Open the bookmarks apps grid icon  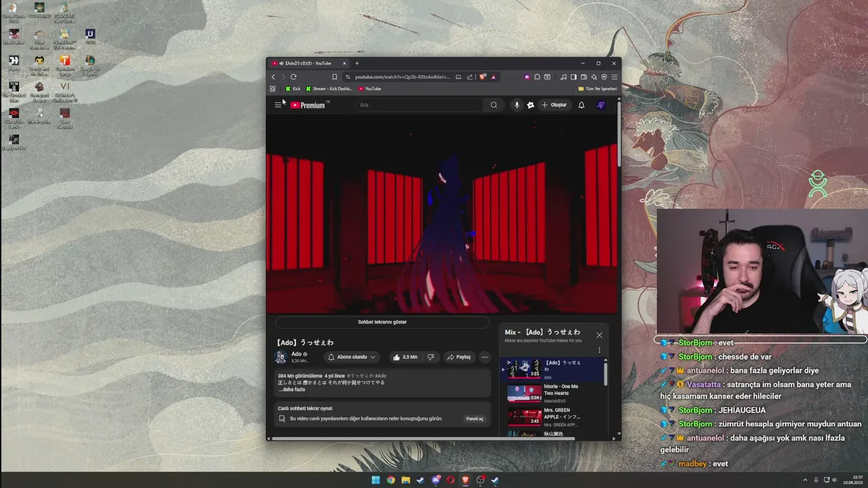coord(273,89)
